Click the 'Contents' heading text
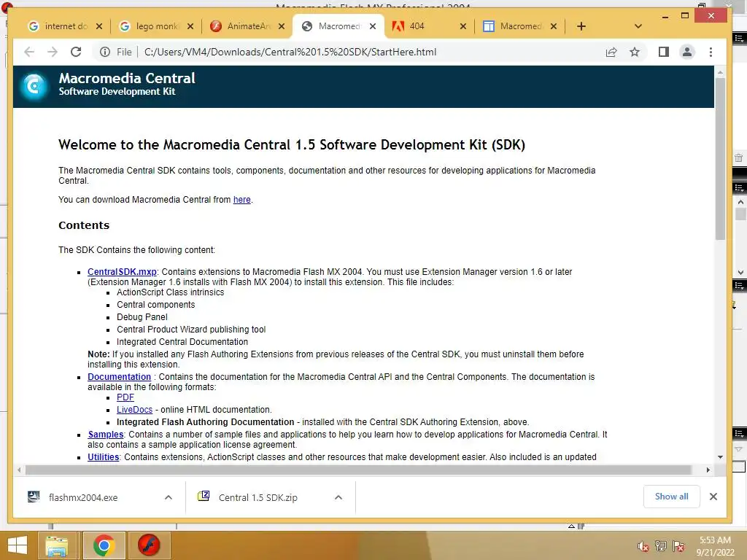The width and height of the screenshot is (747, 560). 84,225
